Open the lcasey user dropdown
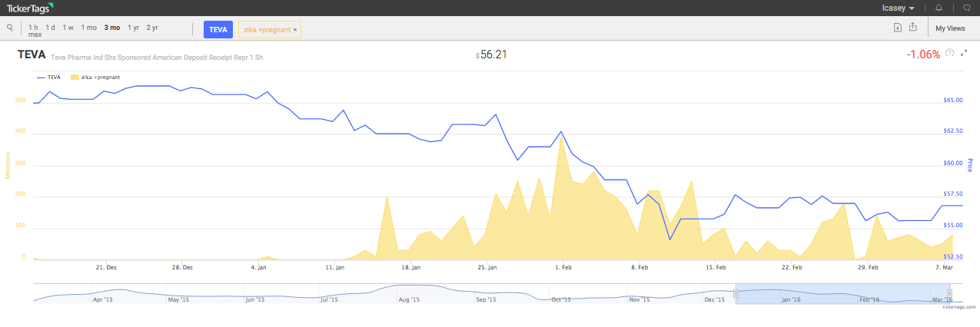Viewport: 980px width, 327px height. [x=898, y=8]
